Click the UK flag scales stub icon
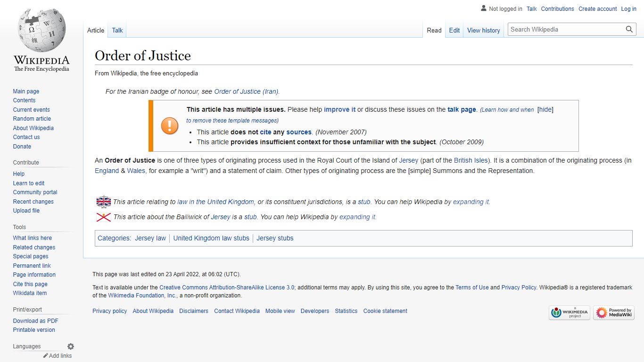The height and width of the screenshot is (362, 644). pos(104,202)
